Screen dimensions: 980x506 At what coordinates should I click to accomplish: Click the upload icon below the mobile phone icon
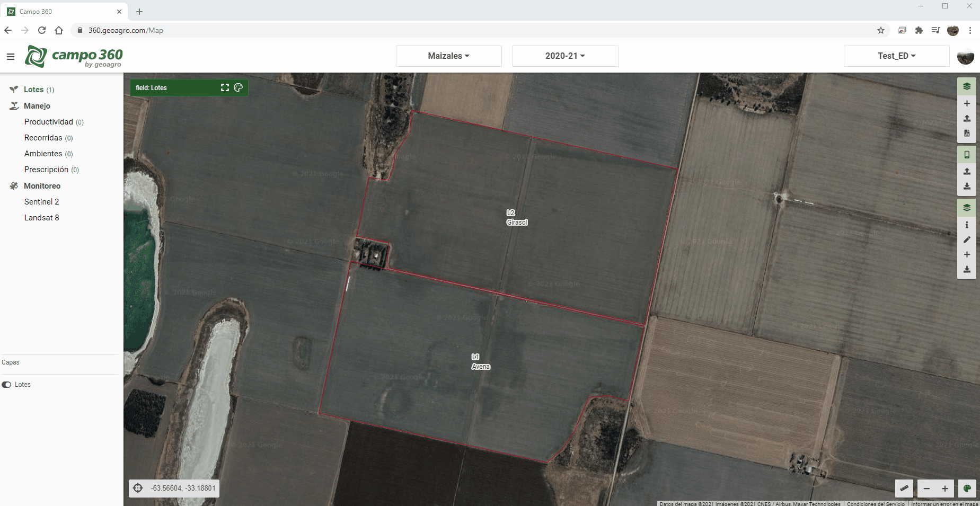(967, 171)
